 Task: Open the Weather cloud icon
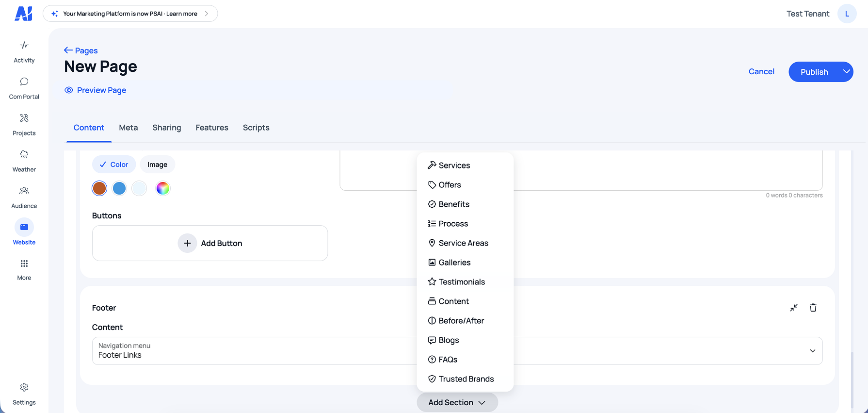pyautogui.click(x=24, y=154)
